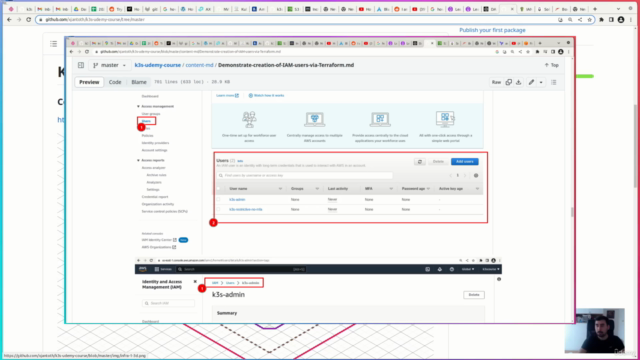The width and height of the screenshot is (640, 360).
Task: Click Delete button beside k3s-admin heading
Action: [x=474, y=295]
